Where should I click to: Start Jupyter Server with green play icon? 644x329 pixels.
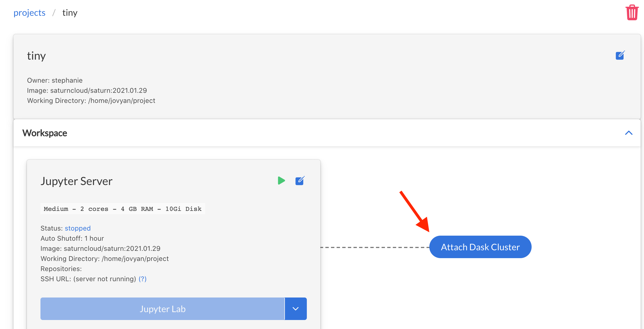(281, 181)
